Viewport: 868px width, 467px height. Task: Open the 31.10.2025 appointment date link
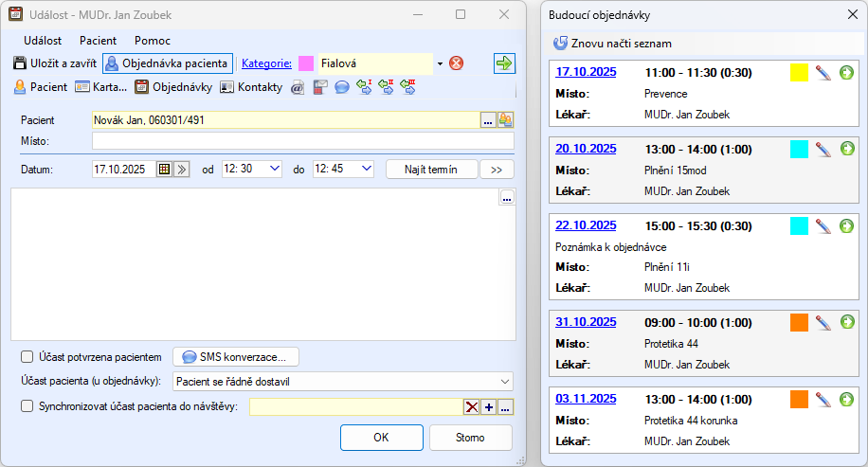point(586,320)
